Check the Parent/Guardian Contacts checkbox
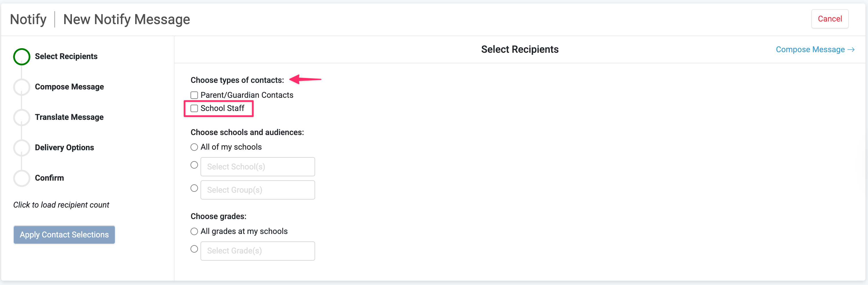This screenshot has width=868, height=285. [194, 95]
